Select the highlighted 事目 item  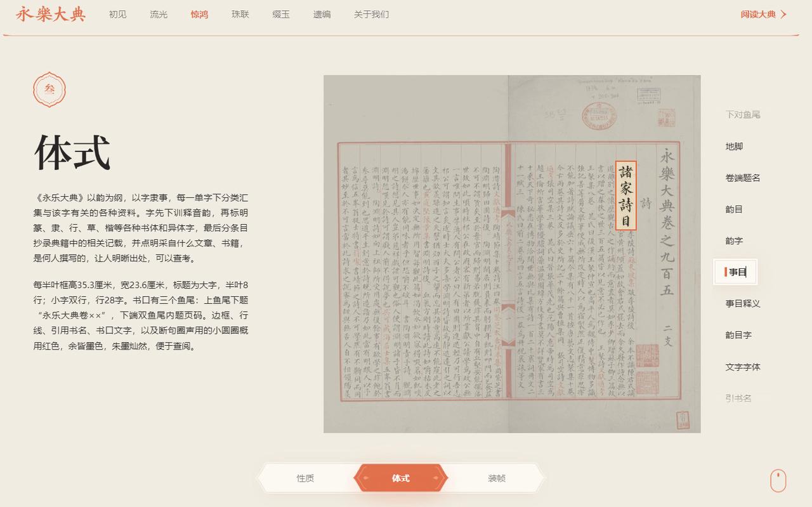click(736, 272)
